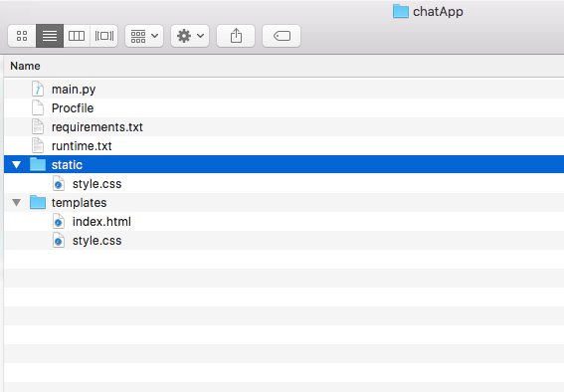The image size is (564, 392).
Task: Click the static folder icon
Action: click(x=38, y=164)
